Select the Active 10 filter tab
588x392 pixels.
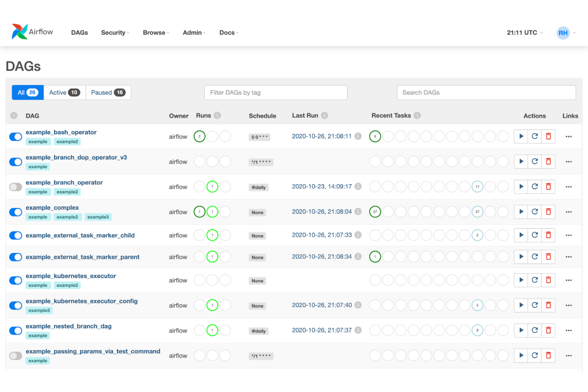pyautogui.click(x=64, y=93)
